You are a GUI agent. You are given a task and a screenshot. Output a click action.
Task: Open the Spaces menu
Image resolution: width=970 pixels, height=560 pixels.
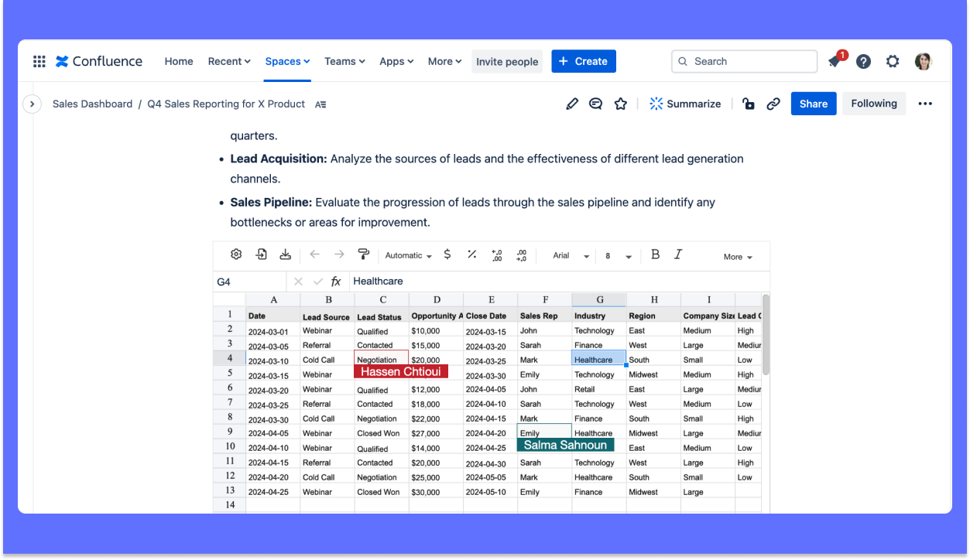(287, 61)
